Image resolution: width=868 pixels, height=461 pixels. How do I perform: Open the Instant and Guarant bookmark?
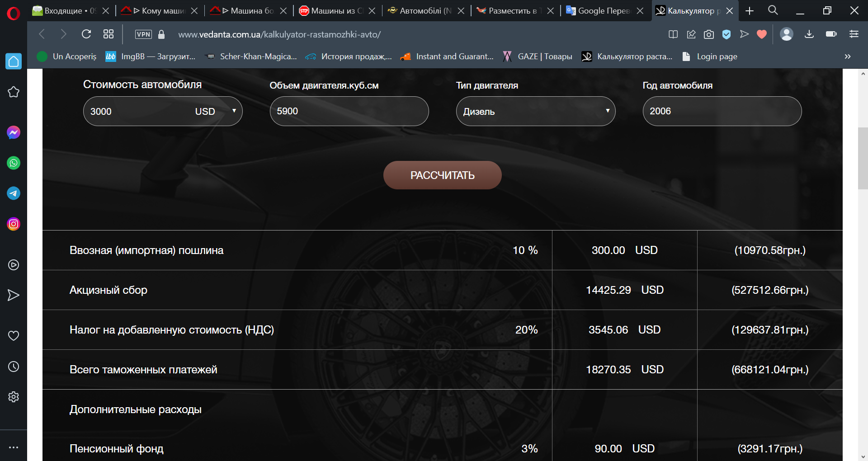[447, 56]
